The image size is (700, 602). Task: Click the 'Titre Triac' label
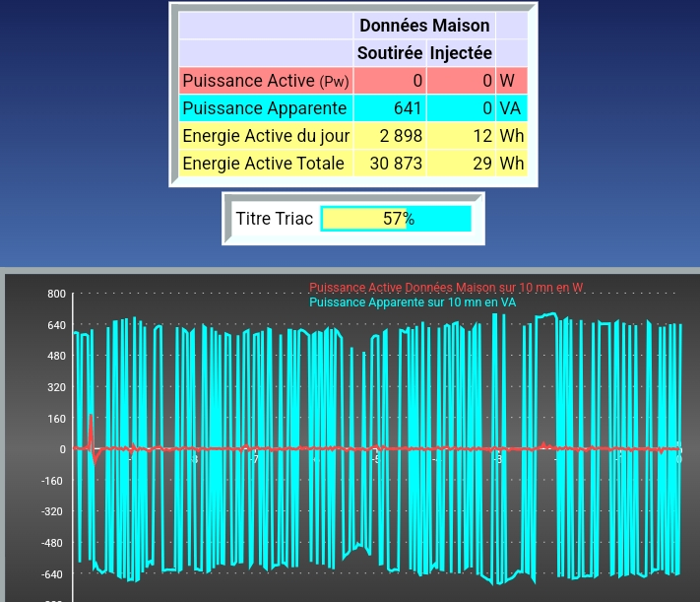(274, 219)
